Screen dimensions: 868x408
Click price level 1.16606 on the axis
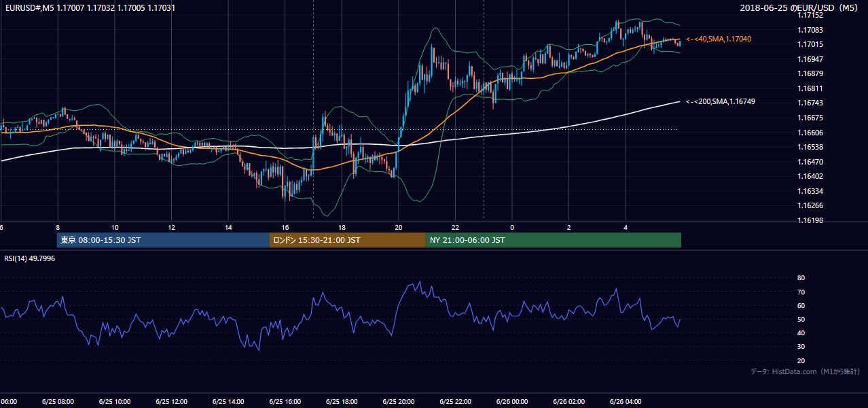810,133
